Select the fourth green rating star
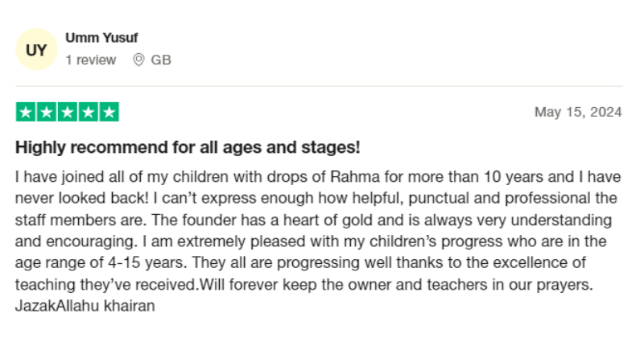Viewport: 644px width, 342px height. click(89, 112)
